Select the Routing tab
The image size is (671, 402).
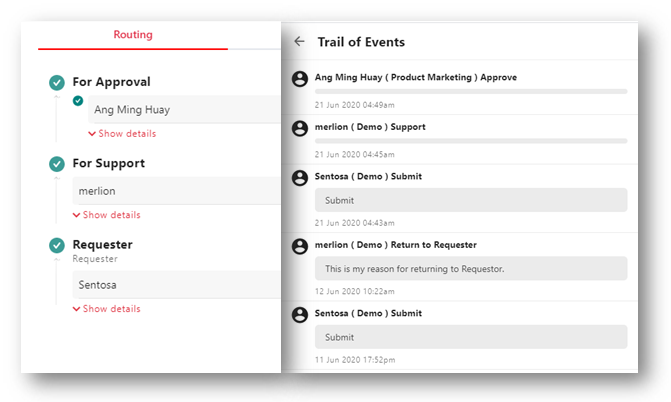coord(133,35)
